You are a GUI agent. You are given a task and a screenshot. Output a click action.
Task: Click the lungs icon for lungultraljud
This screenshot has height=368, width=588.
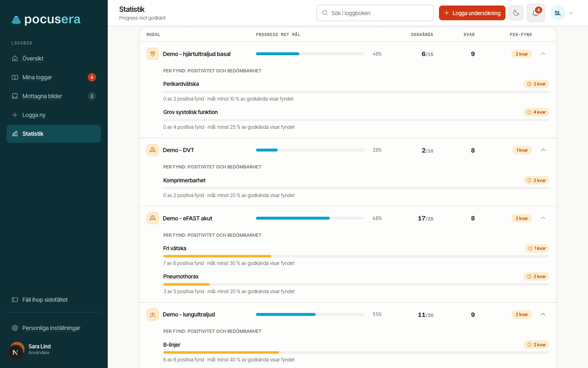click(x=153, y=314)
